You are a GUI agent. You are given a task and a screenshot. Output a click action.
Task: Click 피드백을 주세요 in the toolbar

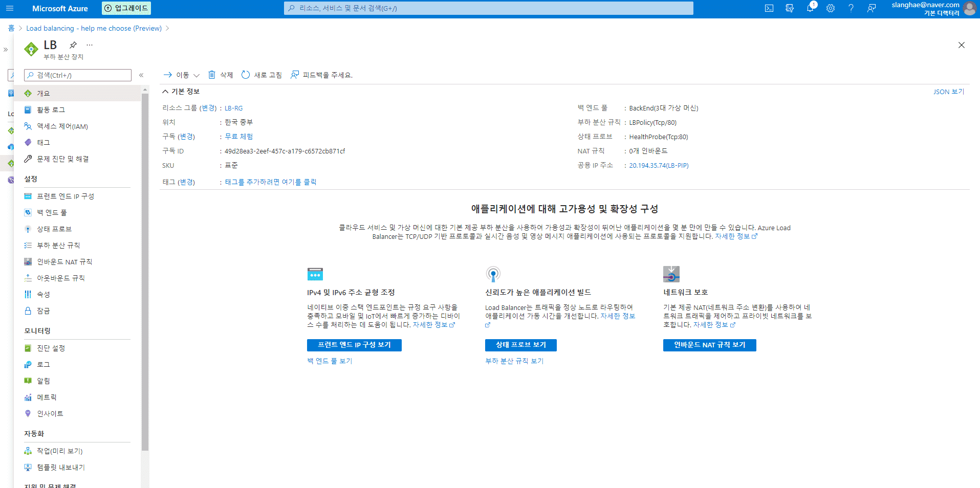pyautogui.click(x=322, y=75)
